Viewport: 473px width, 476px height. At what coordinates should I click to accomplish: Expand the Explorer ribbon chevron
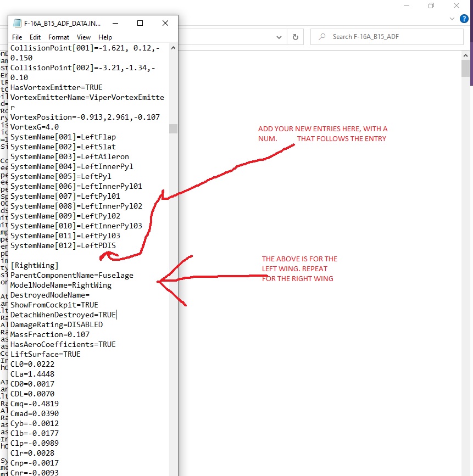[x=452, y=19]
